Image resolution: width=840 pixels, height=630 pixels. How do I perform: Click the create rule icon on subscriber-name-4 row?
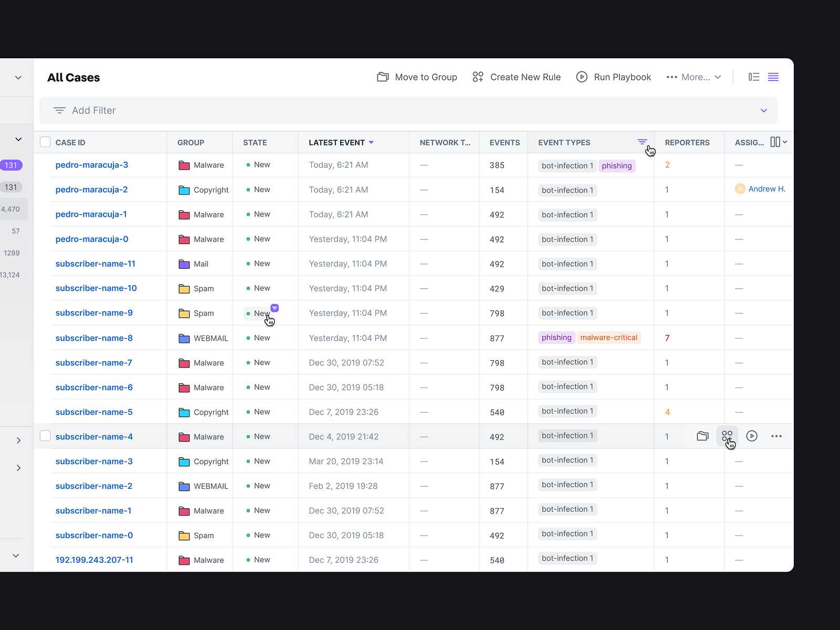[x=727, y=436]
